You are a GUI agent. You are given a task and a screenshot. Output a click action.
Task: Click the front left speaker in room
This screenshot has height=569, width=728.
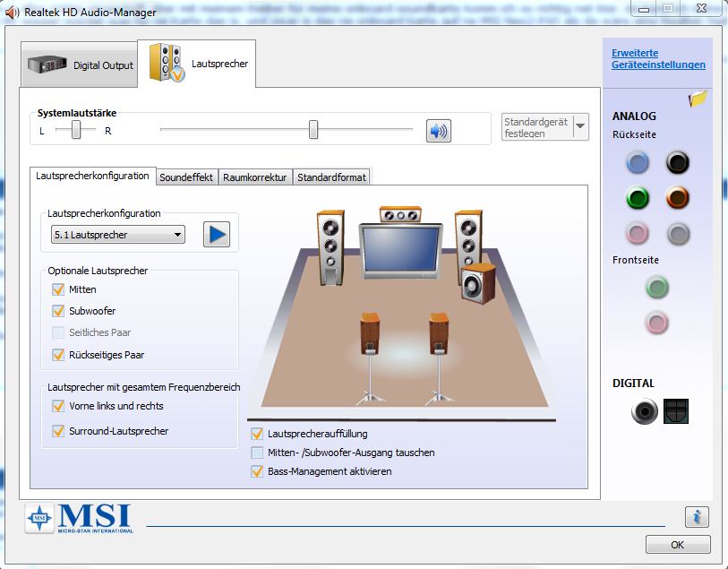(330, 247)
